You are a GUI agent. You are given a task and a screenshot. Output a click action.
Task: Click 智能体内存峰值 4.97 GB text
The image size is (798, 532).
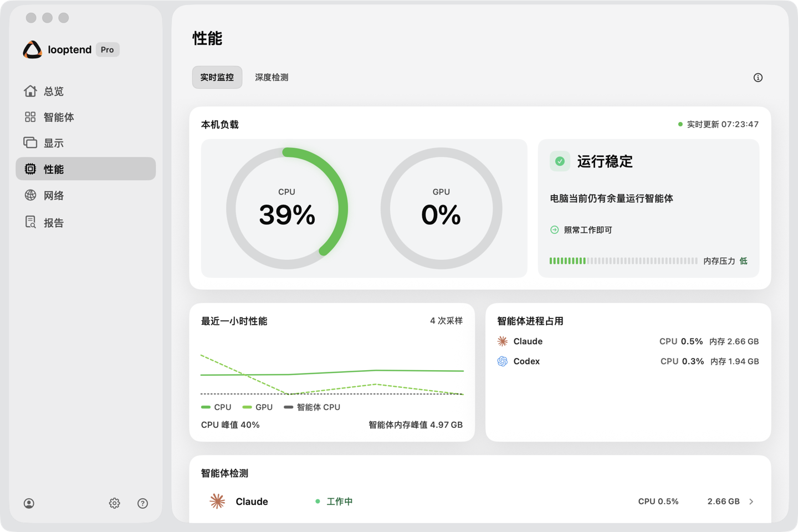click(416, 425)
